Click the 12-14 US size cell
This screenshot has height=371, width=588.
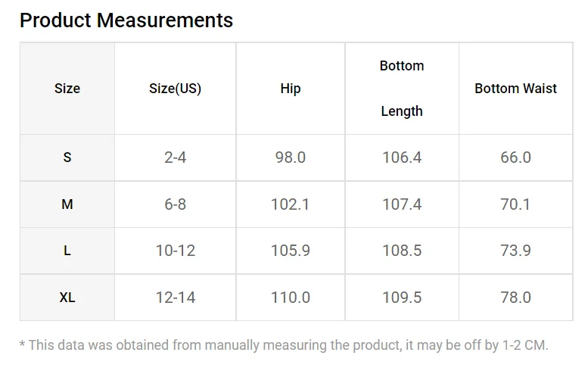coord(175,298)
